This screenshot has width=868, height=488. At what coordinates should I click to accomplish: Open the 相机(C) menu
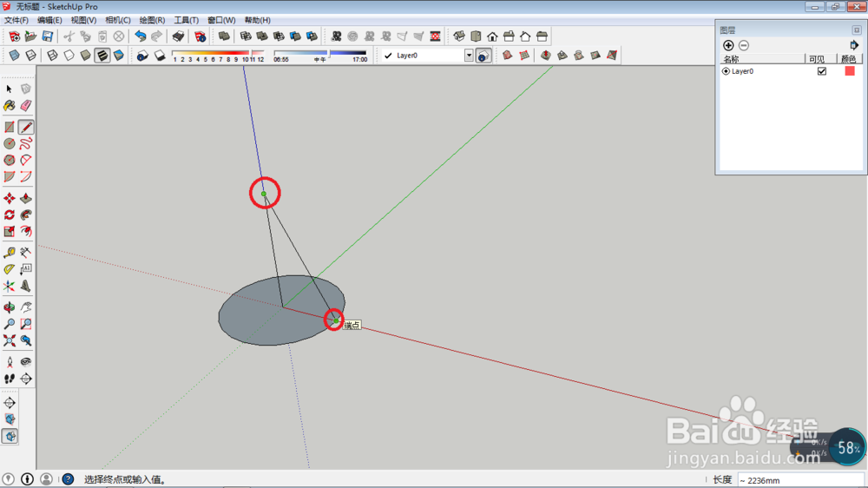click(118, 21)
